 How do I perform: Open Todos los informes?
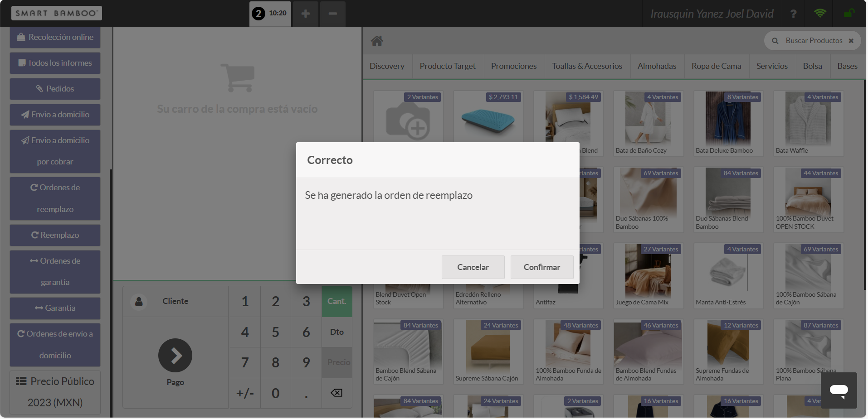pyautogui.click(x=55, y=63)
